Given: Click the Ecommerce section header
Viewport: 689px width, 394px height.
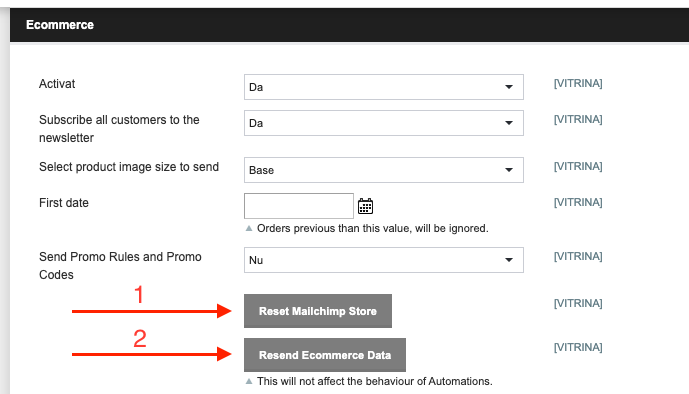Looking at the screenshot, I should (349, 25).
